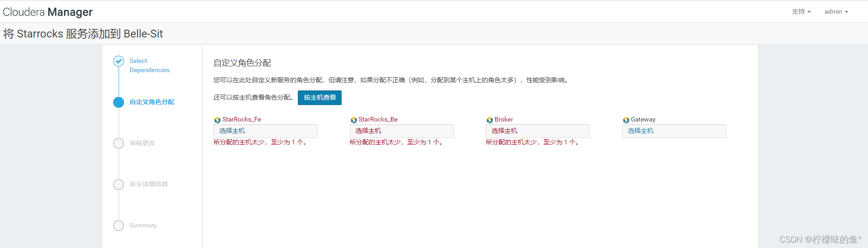Image resolution: width=868 pixels, height=248 pixels.
Task: Click the Broker role icon
Action: click(x=489, y=120)
